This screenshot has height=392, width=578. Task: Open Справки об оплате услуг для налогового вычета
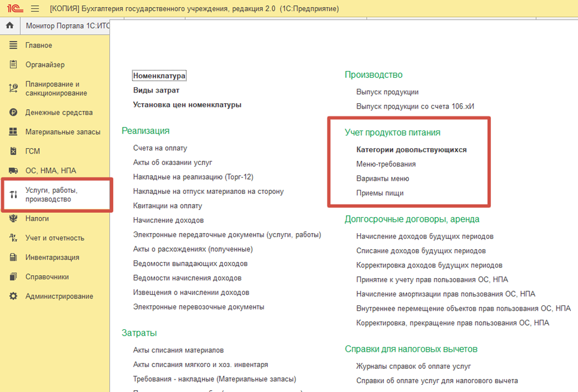pyautogui.click(x=437, y=381)
